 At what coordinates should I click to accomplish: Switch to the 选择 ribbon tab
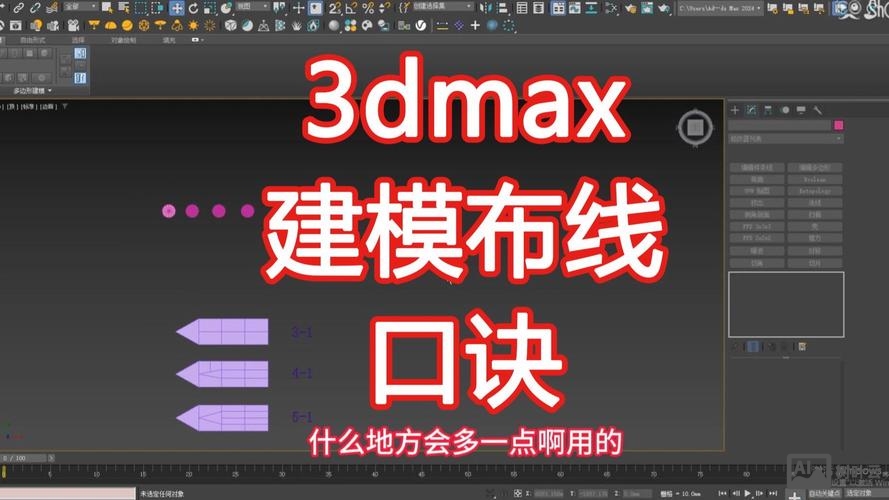[x=78, y=40]
